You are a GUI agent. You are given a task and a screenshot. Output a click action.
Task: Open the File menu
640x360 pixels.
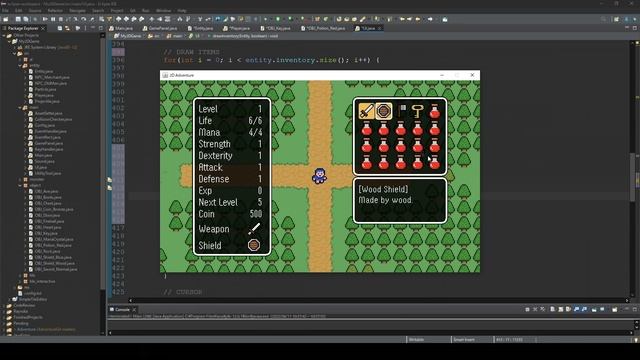click(x=5, y=11)
